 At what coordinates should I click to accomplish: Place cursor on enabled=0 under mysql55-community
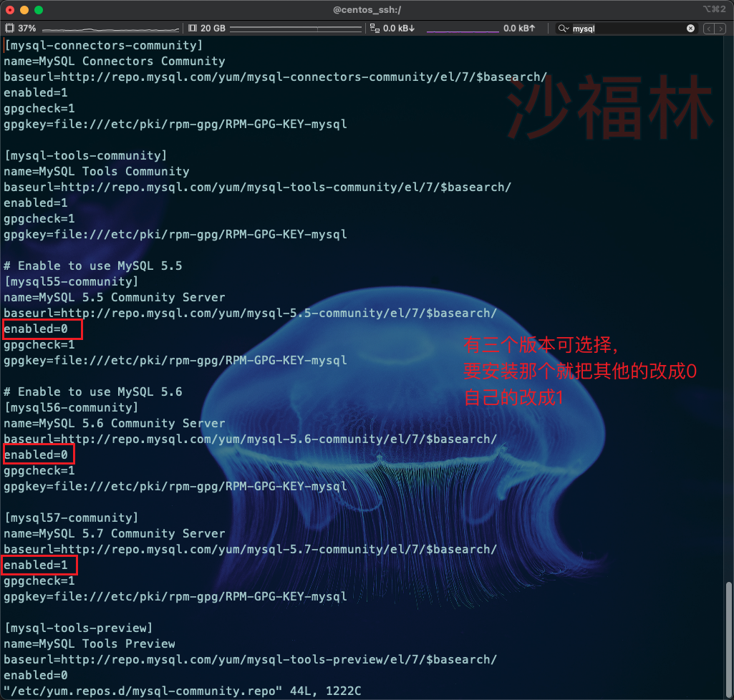point(36,329)
